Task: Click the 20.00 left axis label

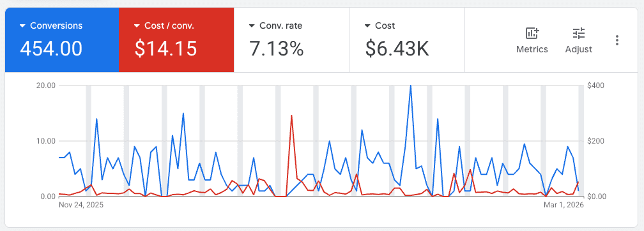Action: click(x=47, y=86)
